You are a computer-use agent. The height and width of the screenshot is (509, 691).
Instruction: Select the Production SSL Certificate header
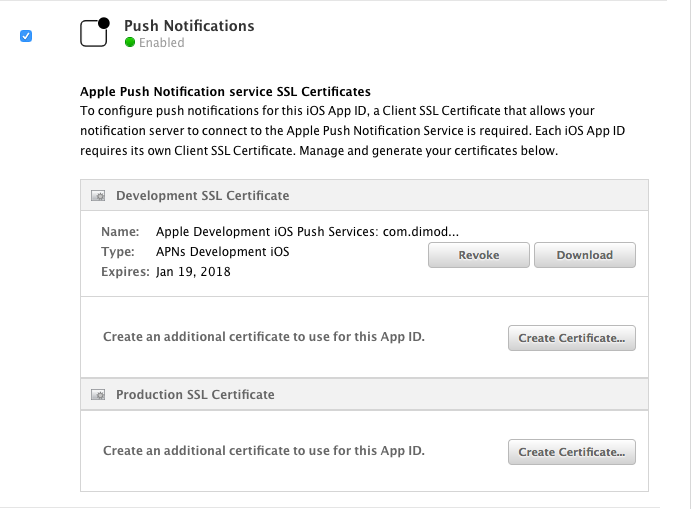[x=364, y=394]
